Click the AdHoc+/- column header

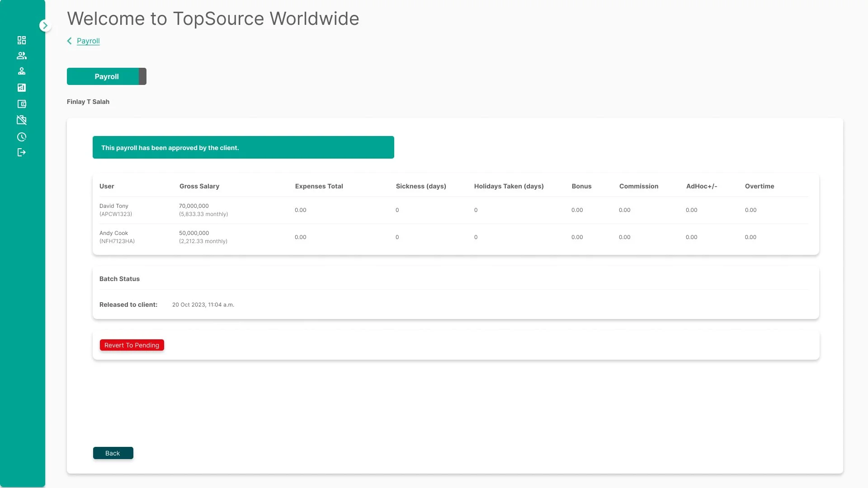[702, 186]
